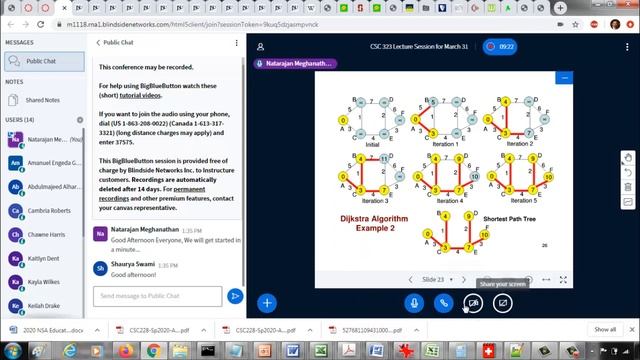This screenshot has height=360, width=640.
Task: Expand options for 2020 NSA Educat...docx download
Action: coord(97,330)
